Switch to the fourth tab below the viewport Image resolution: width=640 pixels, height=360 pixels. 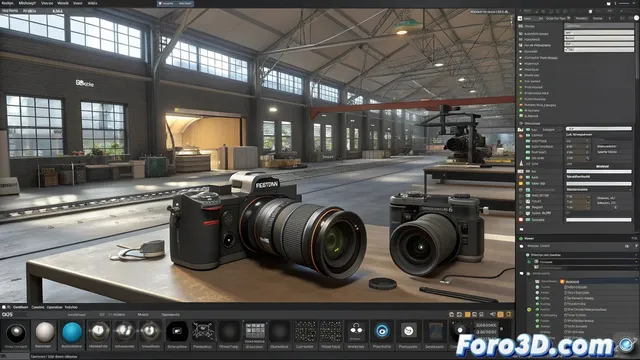(x=71, y=307)
